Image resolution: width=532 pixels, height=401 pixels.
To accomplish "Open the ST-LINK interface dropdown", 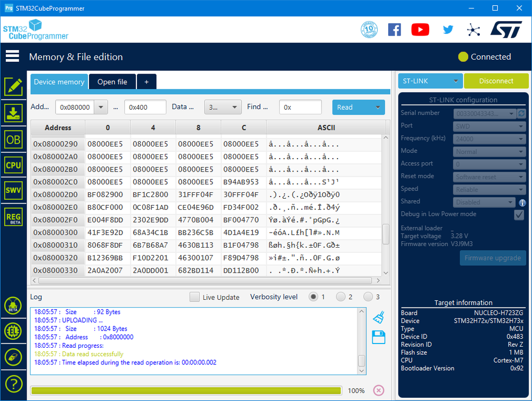I will (430, 81).
